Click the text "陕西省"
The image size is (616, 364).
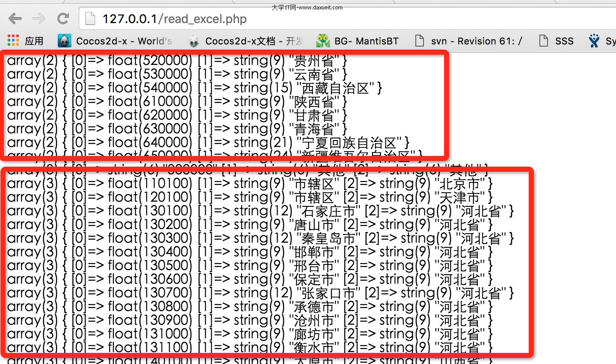(314, 101)
